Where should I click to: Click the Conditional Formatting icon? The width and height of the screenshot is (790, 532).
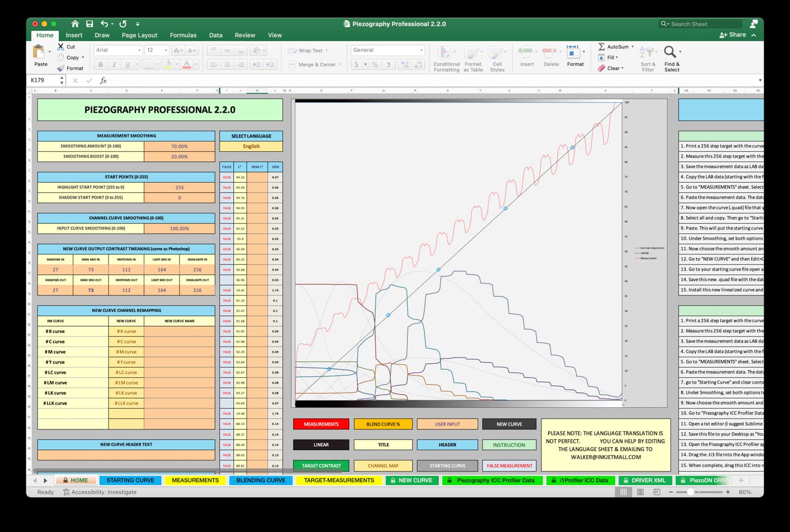tap(444, 53)
